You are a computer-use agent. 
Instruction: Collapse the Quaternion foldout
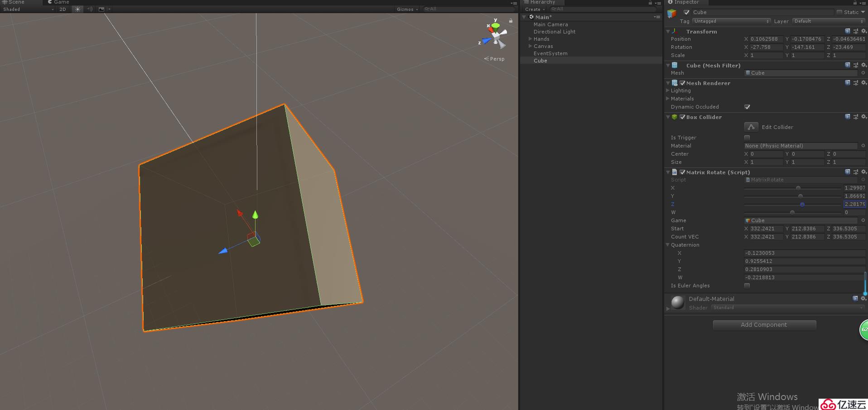coord(668,245)
